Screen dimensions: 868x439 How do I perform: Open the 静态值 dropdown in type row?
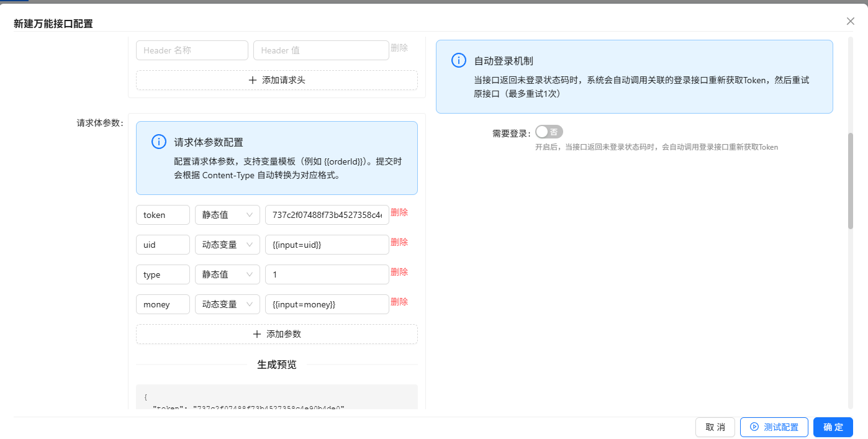click(x=227, y=274)
